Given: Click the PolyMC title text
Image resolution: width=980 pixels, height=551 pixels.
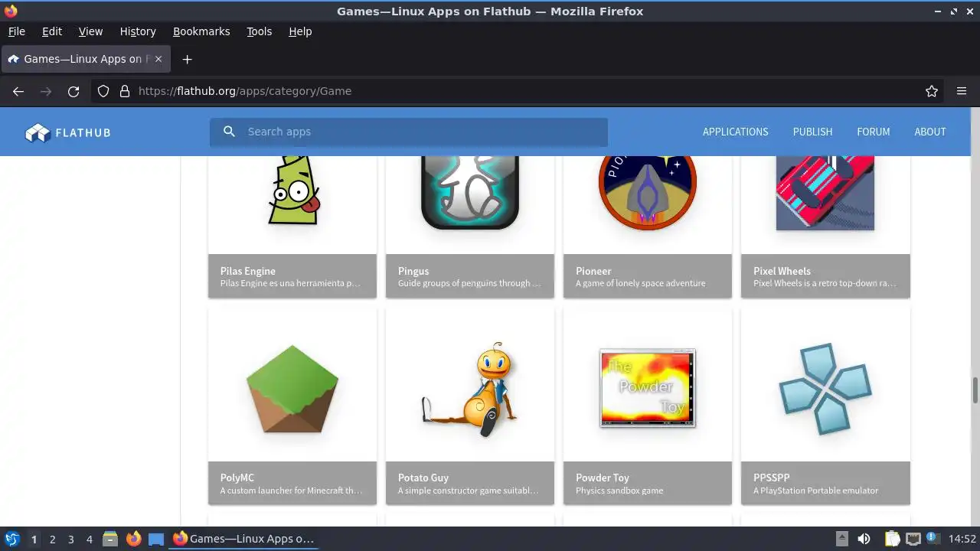Looking at the screenshot, I should tap(237, 478).
